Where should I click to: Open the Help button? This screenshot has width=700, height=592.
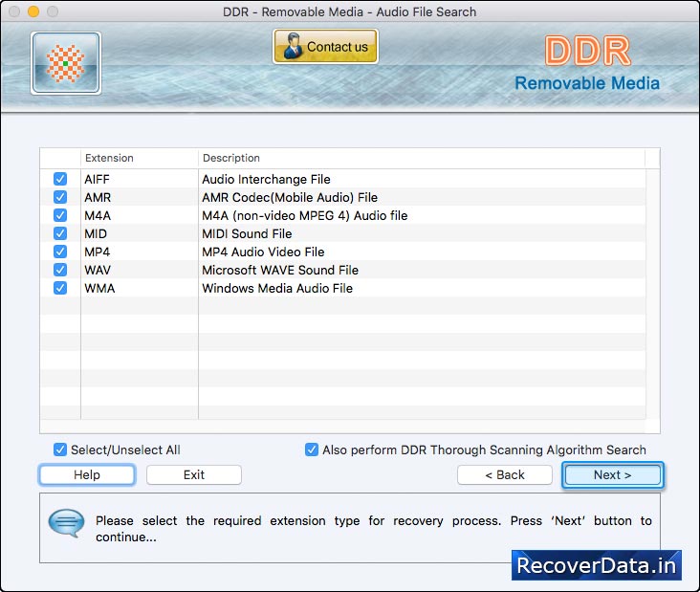(87, 474)
